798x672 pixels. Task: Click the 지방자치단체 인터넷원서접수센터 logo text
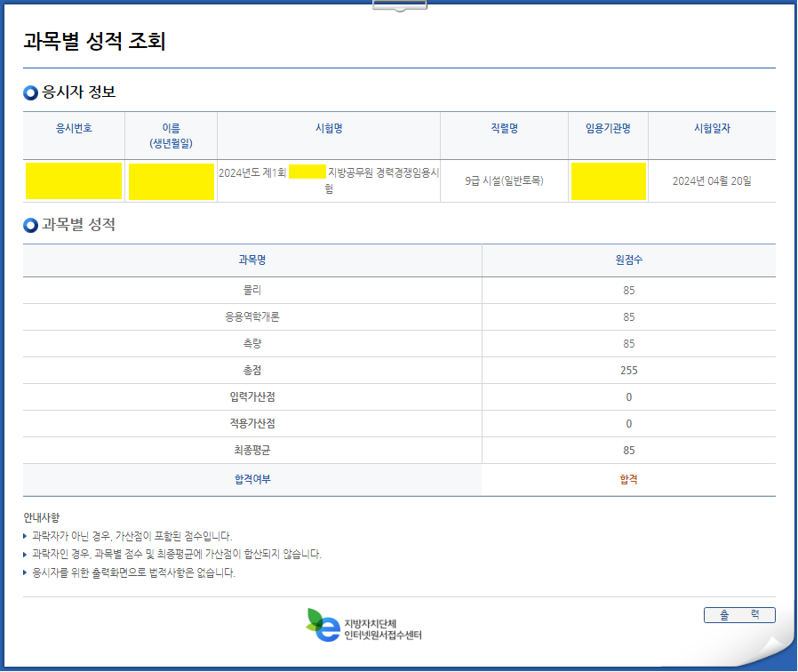pos(382,629)
